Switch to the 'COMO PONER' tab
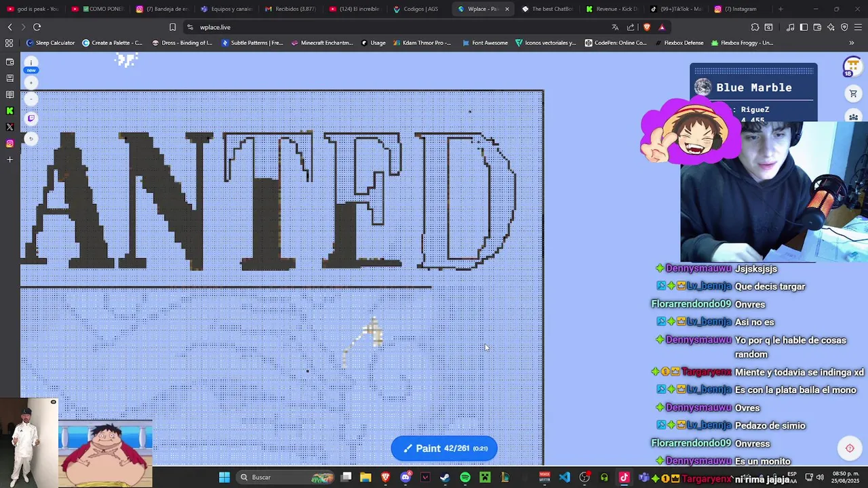 tap(96, 9)
